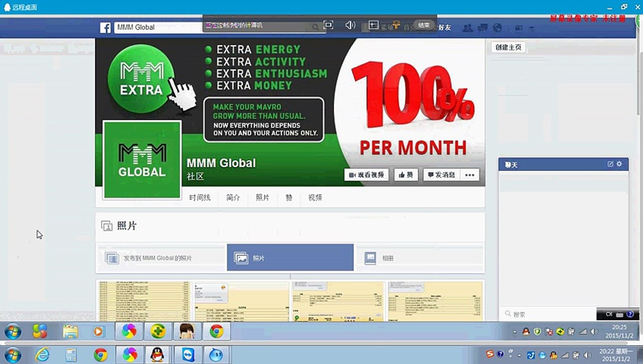Open Internet Explorer on local taskbar
Image resolution: width=643 pixels, height=364 pixels.
[42, 355]
